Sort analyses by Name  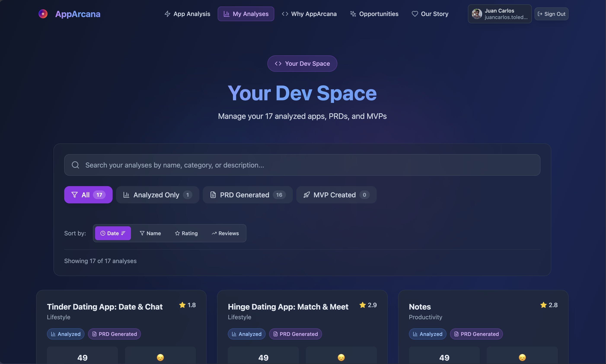click(150, 233)
